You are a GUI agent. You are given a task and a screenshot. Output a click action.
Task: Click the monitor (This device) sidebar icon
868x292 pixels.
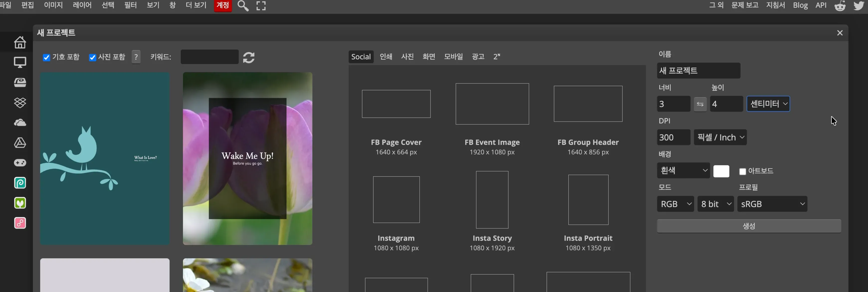(20, 62)
